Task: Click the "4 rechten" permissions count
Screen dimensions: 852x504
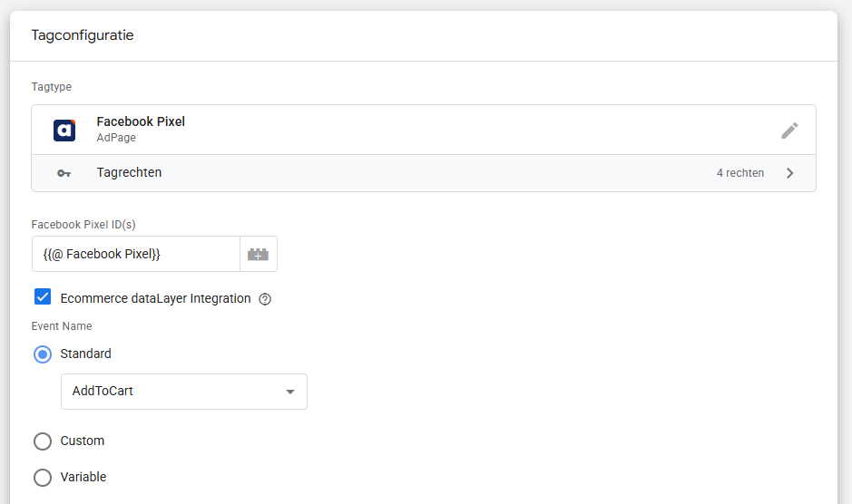Action: [739, 173]
